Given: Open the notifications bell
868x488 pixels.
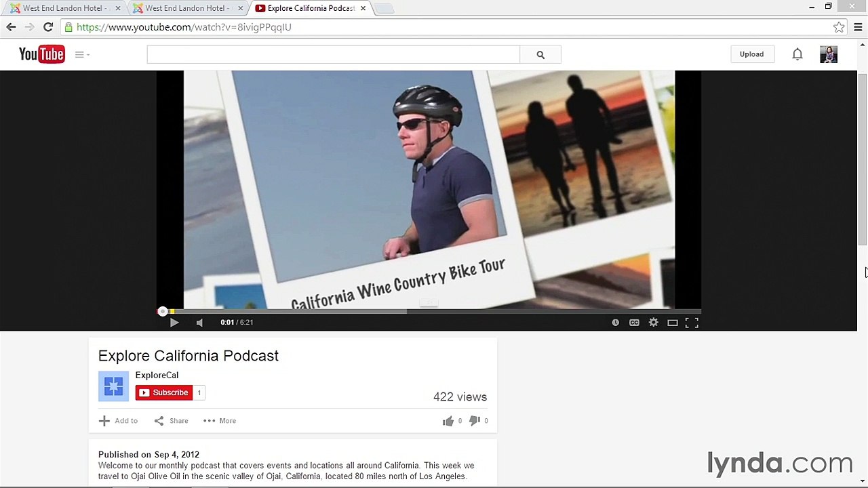Looking at the screenshot, I should (x=797, y=54).
